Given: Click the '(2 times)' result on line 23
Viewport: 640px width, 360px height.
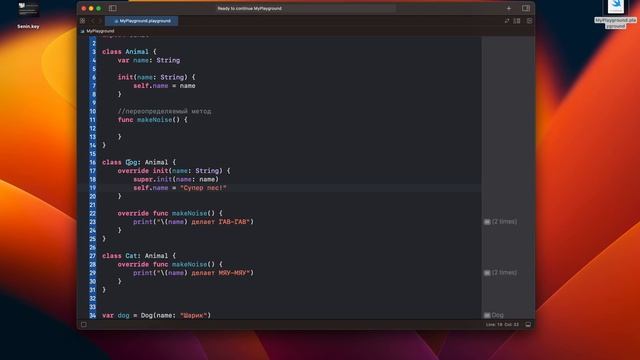Looking at the screenshot, I should click(504, 222).
